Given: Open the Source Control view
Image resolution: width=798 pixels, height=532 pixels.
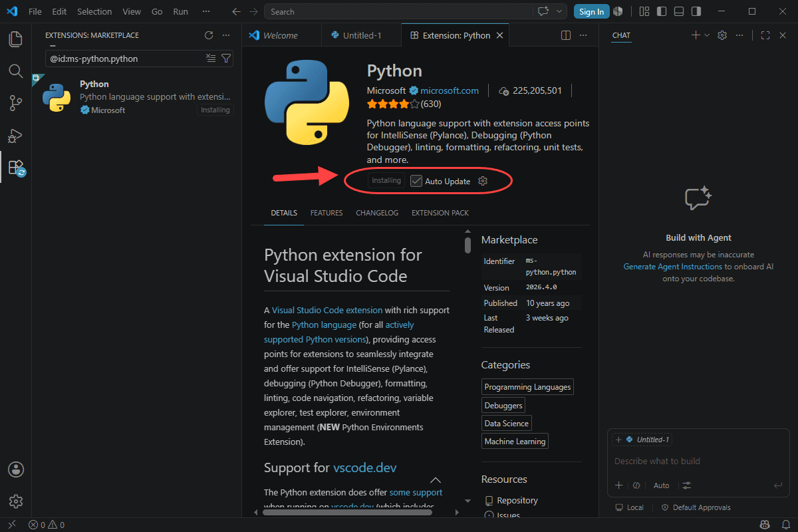Looking at the screenshot, I should tap(15, 102).
